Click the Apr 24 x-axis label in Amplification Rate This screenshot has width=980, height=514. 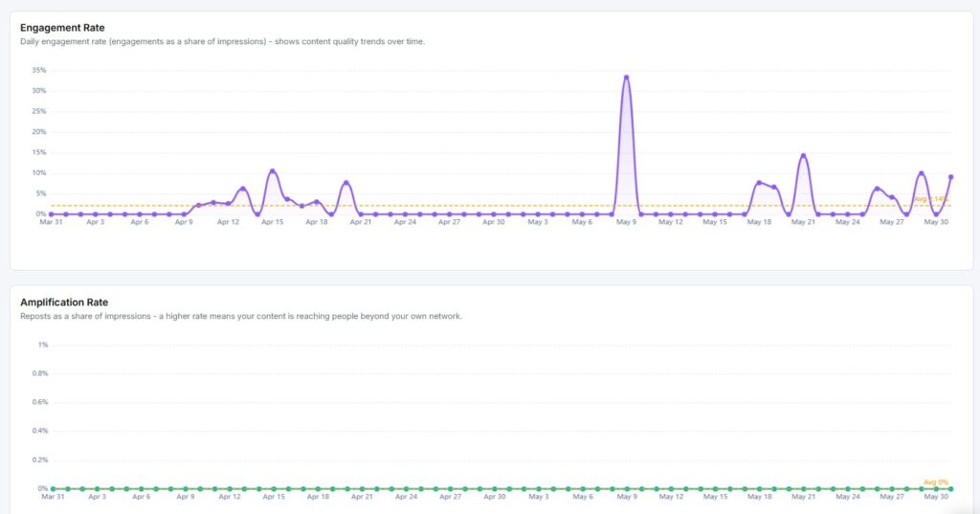406,497
